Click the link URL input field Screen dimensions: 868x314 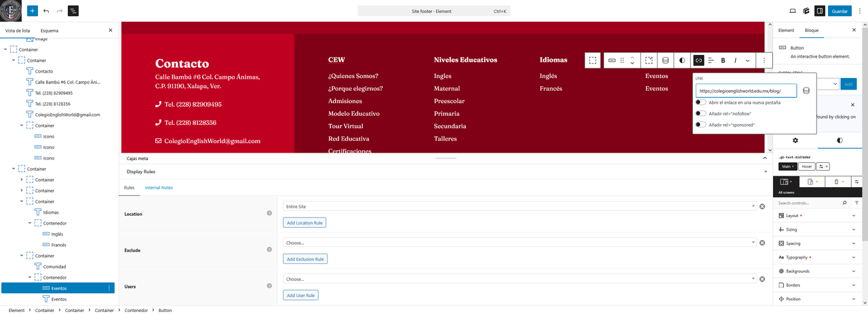[746, 90]
